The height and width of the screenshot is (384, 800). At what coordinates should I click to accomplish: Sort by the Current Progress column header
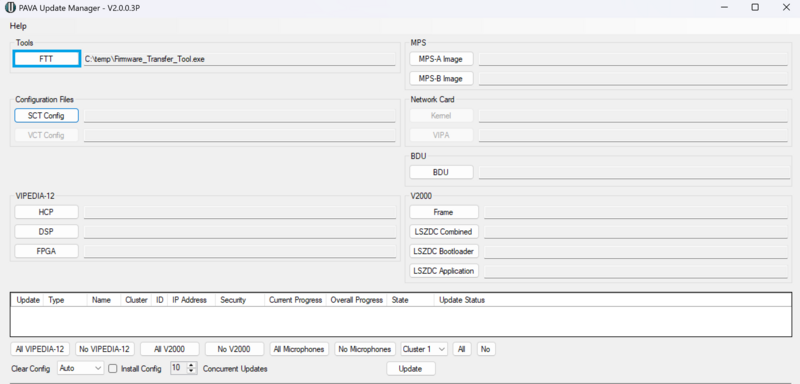point(295,300)
